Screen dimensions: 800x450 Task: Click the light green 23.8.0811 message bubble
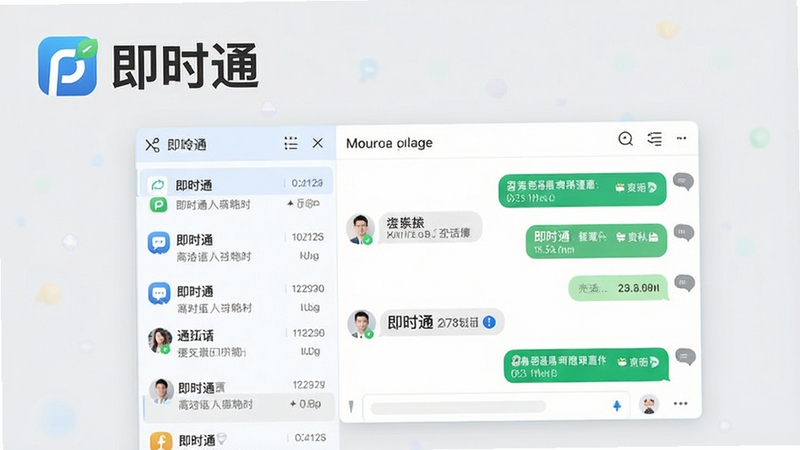pyautogui.click(x=618, y=288)
